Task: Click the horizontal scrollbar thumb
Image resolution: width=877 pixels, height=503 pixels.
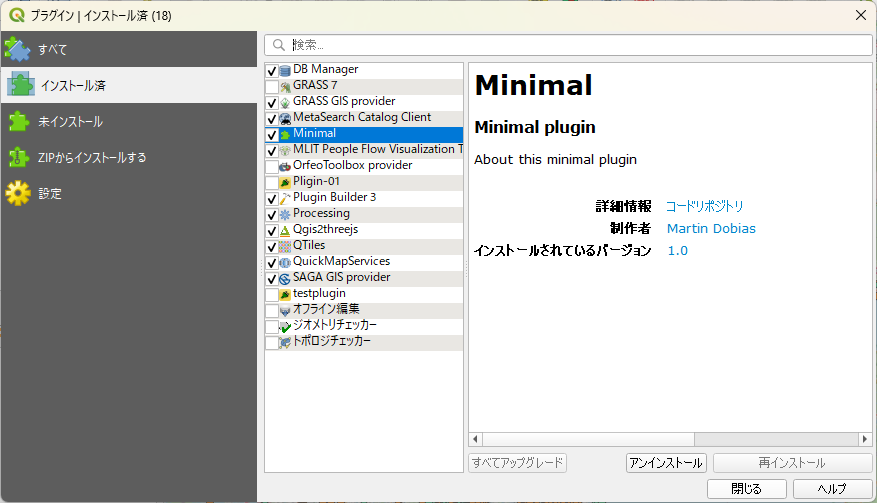Action: (x=588, y=439)
